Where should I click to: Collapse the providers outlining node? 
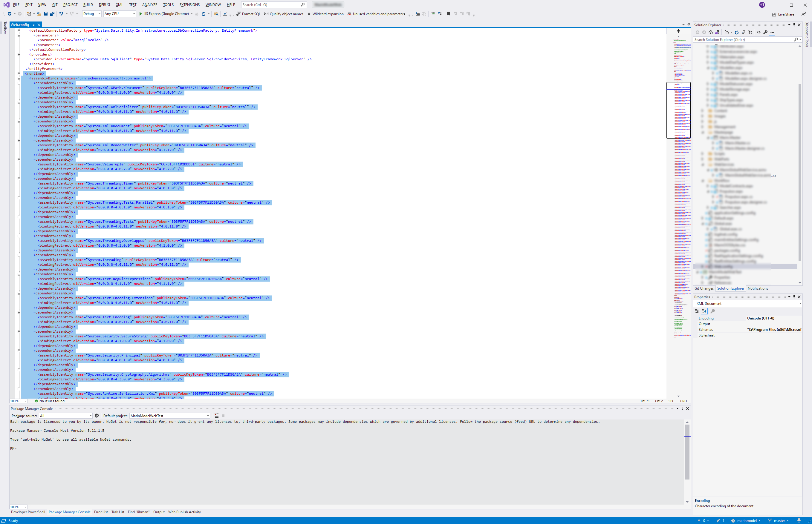[x=19, y=54]
